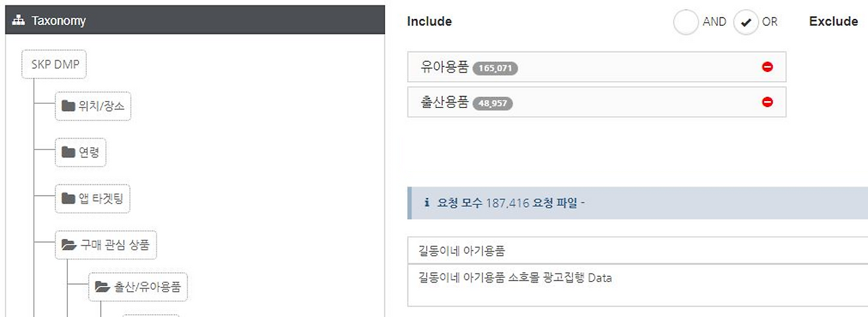Viewport: 868px width, 317px height.
Task: Collapse the 구매 관심 상품 tree node
Action: point(106,244)
